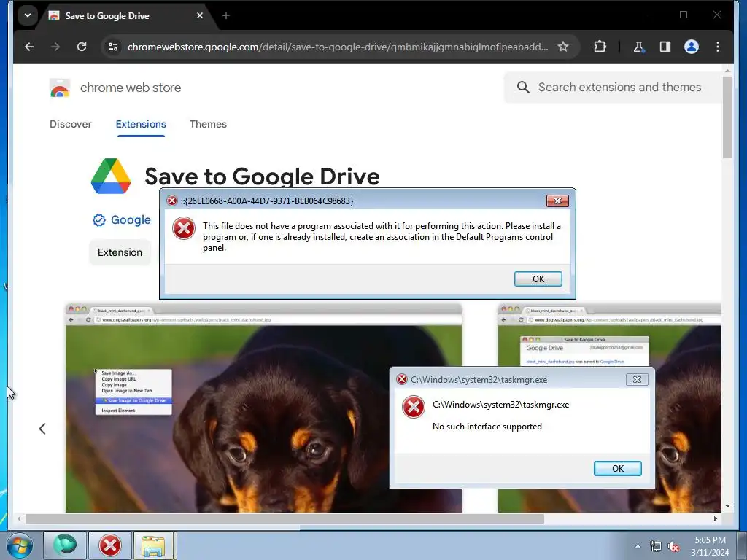Open the Extensions puzzle-piece menu
Screen dimensions: 747x560
click(x=600, y=47)
